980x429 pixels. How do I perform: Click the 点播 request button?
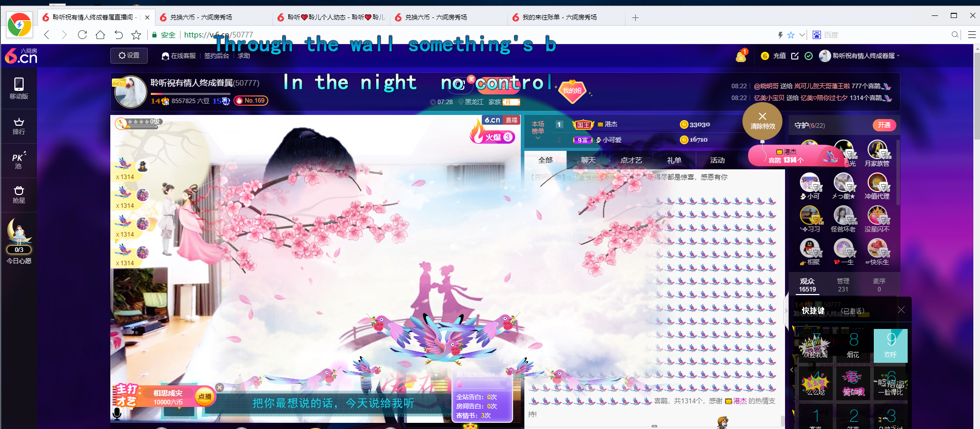[x=205, y=396]
